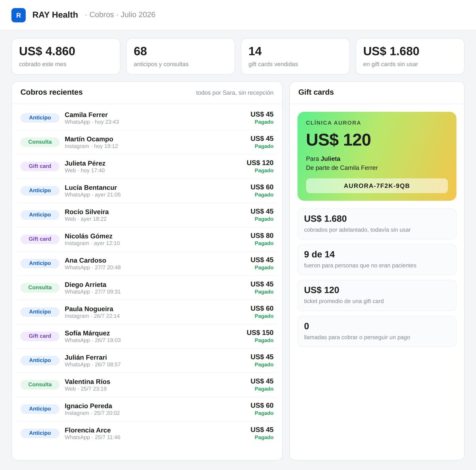Open the '9 de 14' non-patients stat
This screenshot has width=476, height=470.
(377, 260)
